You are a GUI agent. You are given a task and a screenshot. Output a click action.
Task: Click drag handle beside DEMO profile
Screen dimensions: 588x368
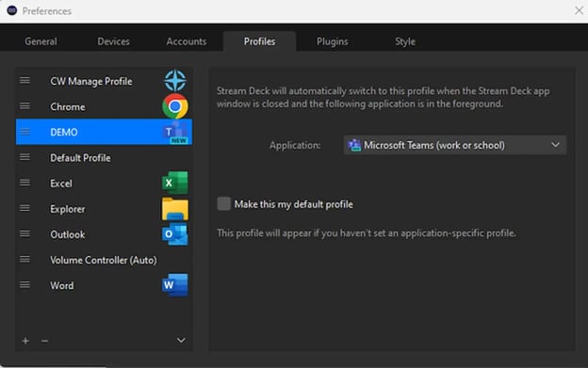coord(25,132)
